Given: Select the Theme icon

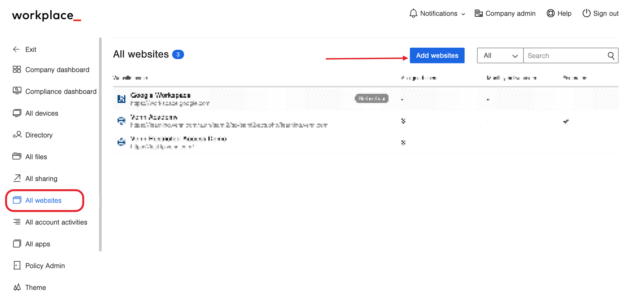Looking at the screenshot, I should coord(17,287).
